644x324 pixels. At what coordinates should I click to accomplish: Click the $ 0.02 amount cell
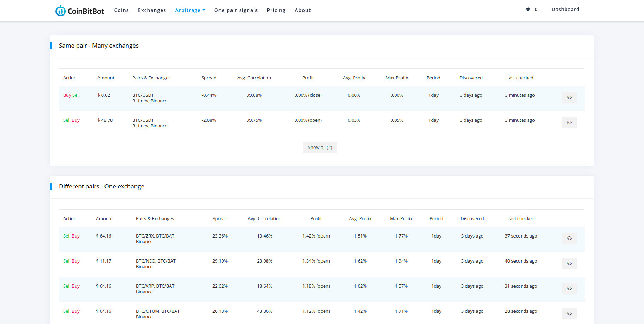(104, 95)
